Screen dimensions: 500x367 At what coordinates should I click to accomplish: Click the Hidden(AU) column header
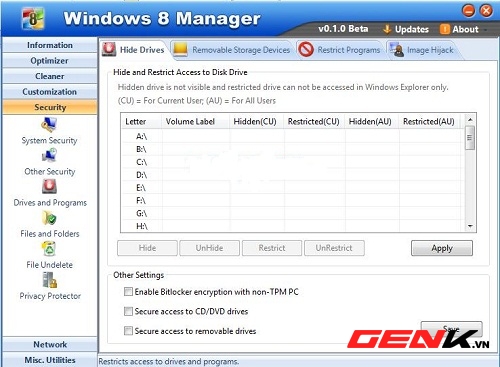coord(372,122)
